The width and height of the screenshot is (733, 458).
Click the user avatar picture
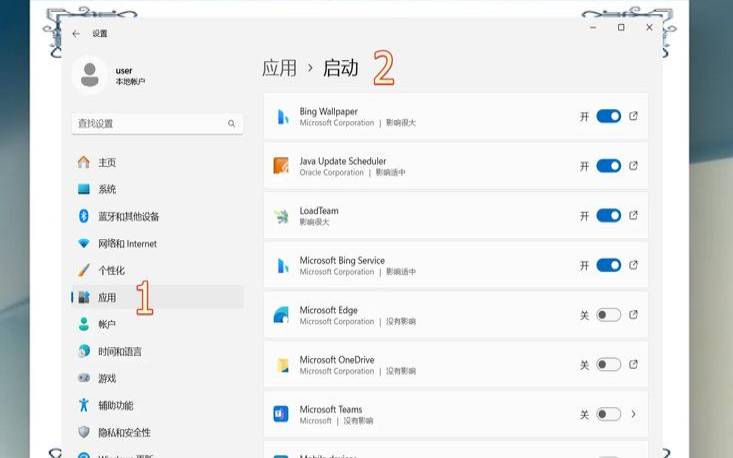(x=90, y=75)
